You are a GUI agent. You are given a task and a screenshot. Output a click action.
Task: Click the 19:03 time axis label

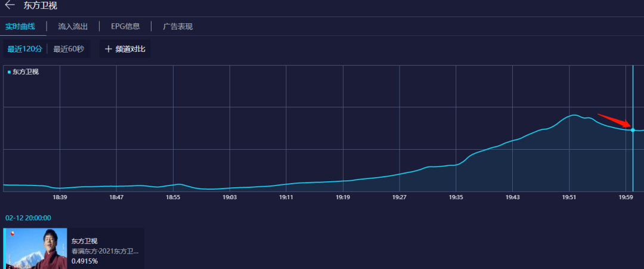(230, 197)
